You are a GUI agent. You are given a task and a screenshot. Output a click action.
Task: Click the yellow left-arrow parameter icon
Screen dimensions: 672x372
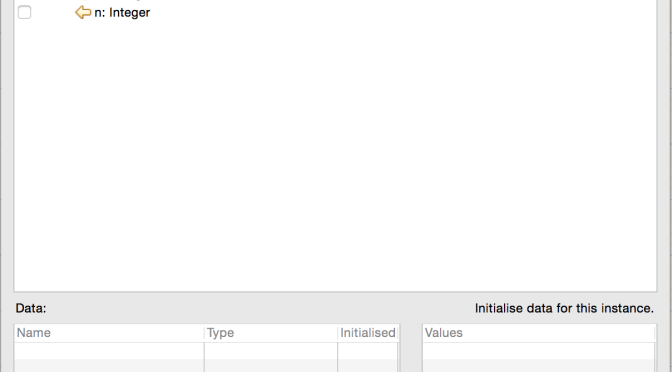pyautogui.click(x=83, y=12)
